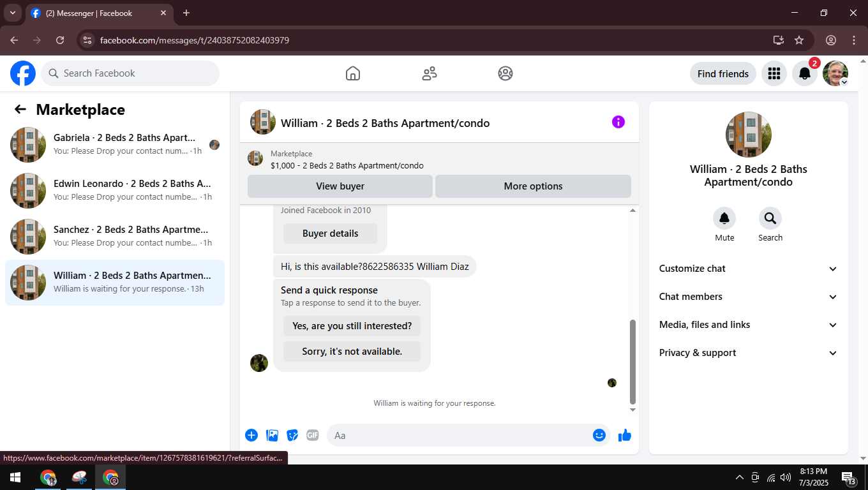Image resolution: width=868 pixels, height=490 pixels.
Task: View site information icon in address bar
Action: [x=88, y=40]
